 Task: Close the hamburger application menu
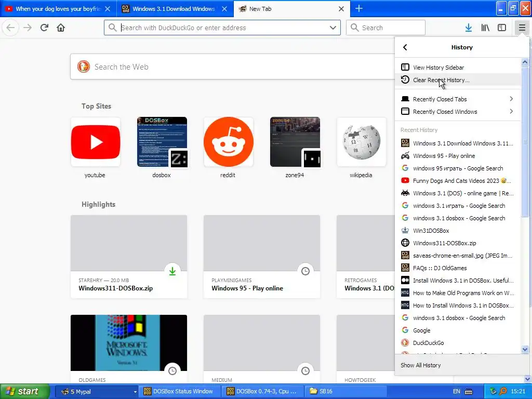[522, 28]
